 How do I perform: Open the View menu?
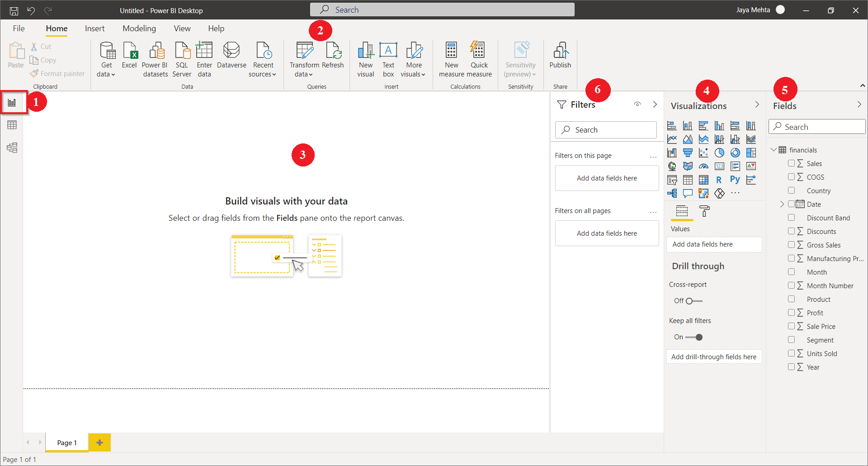click(182, 28)
